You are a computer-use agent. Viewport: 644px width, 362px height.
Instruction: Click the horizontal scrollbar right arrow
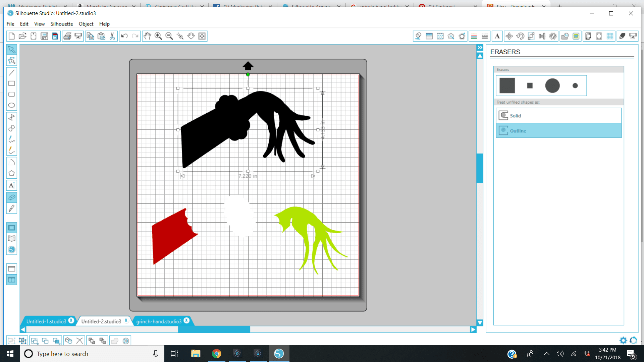click(x=473, y=329)
